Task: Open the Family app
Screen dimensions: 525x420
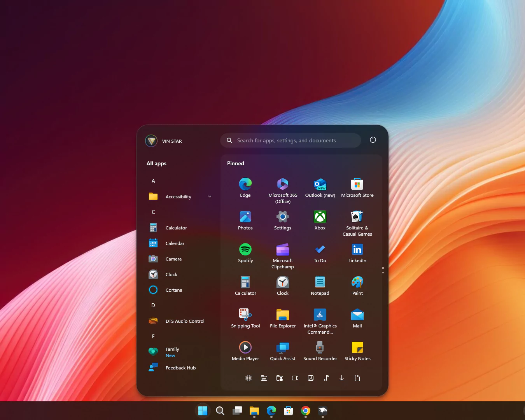Action: pyautogui.click(x=179, y=352)
